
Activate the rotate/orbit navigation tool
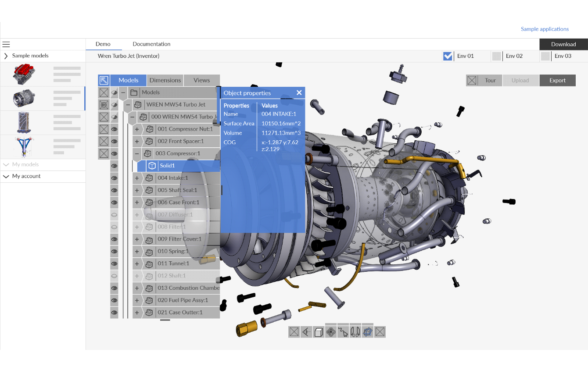[331, 332]
